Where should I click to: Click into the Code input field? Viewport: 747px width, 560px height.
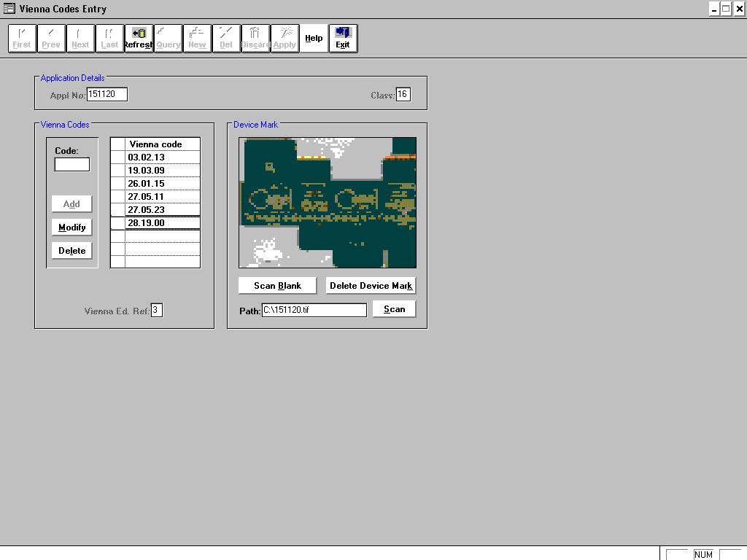[72, 165]
